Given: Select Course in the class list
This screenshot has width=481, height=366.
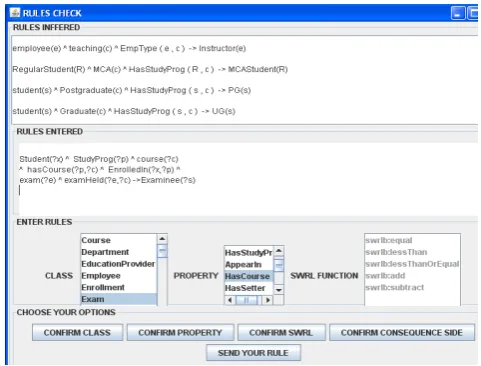Looking at the screenshot, I should (x=119, y=240).
